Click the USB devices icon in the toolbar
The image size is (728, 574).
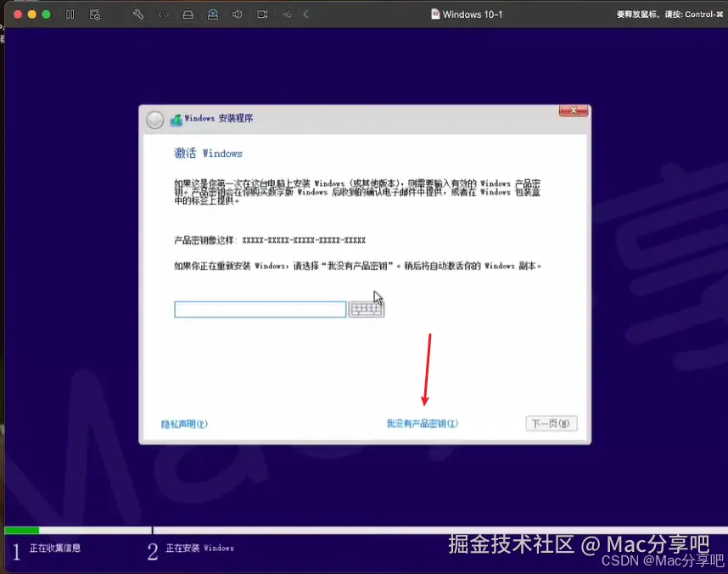click(x=288, y=14)
